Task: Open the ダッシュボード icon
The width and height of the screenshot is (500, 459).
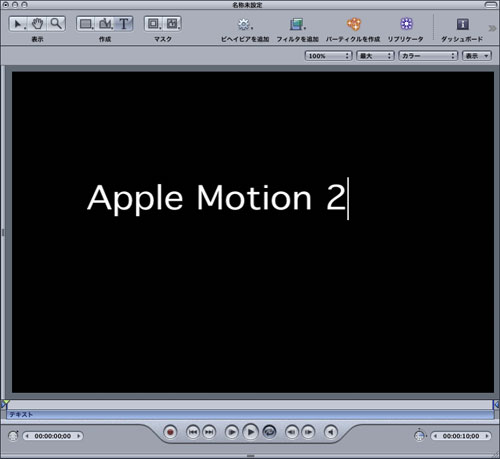Action: (x=462, y=24)
